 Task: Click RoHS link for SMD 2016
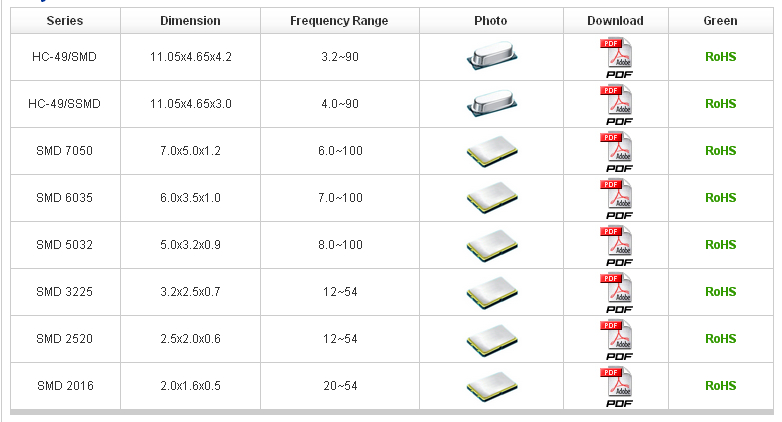[720, 386]
